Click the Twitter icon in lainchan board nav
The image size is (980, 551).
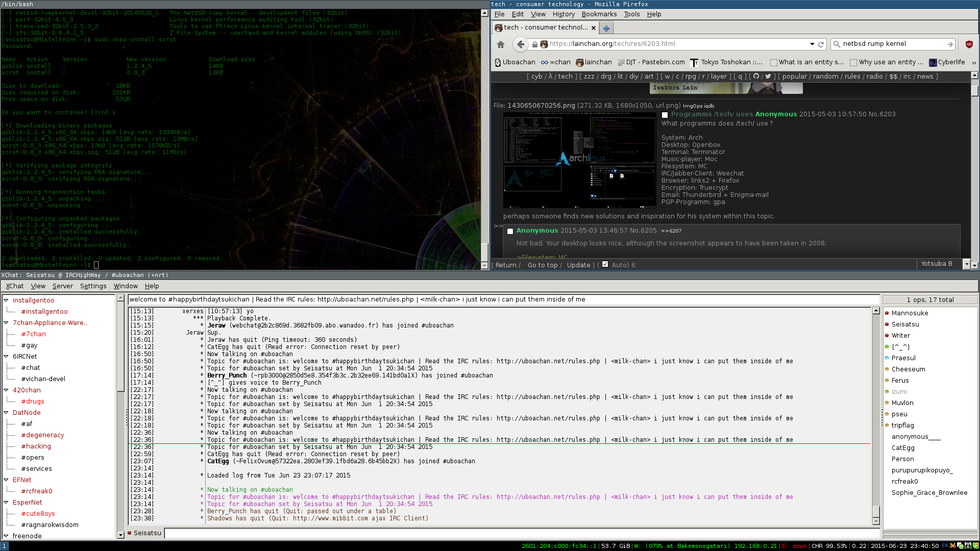(768, 77)
